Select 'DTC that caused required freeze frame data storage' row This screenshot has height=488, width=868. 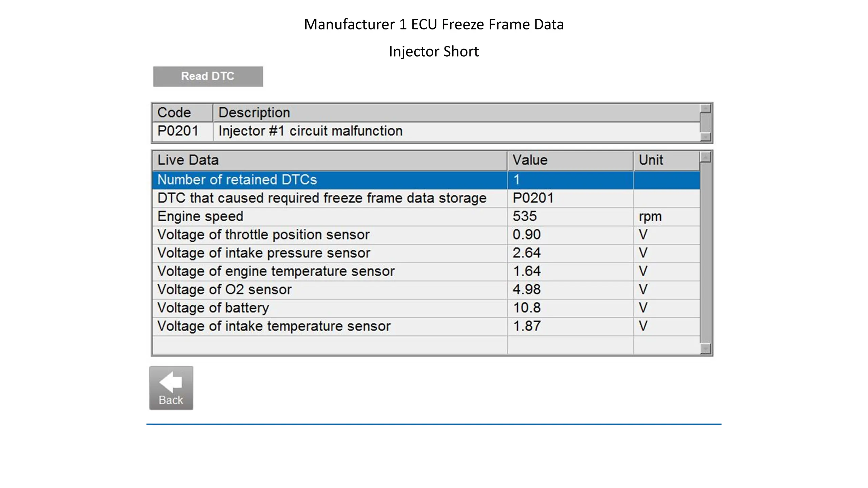[426, 198]
